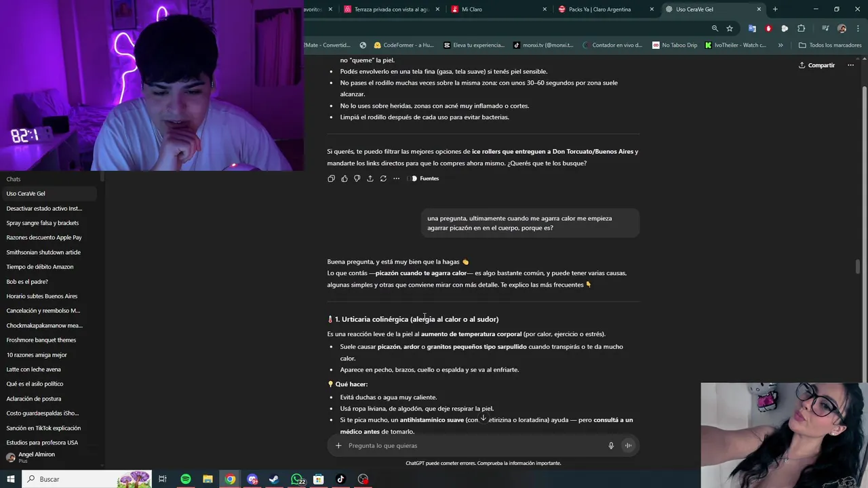Image resolution: width=868 pixels, height=488 pixels.
Task: Open Spotify from the taskbar
Action: coord(185,479)
